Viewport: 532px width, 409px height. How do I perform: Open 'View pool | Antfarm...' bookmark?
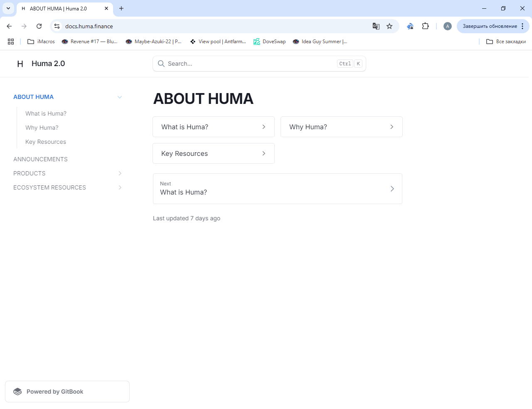(x=218, y=42)
